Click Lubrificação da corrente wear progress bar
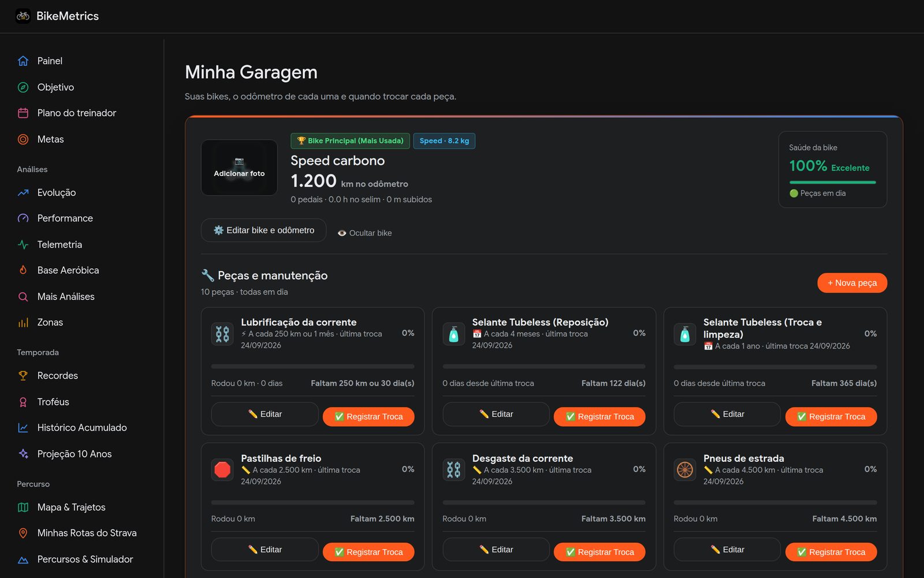The height and width of the screenshot is (578, 924). (313, 366)
